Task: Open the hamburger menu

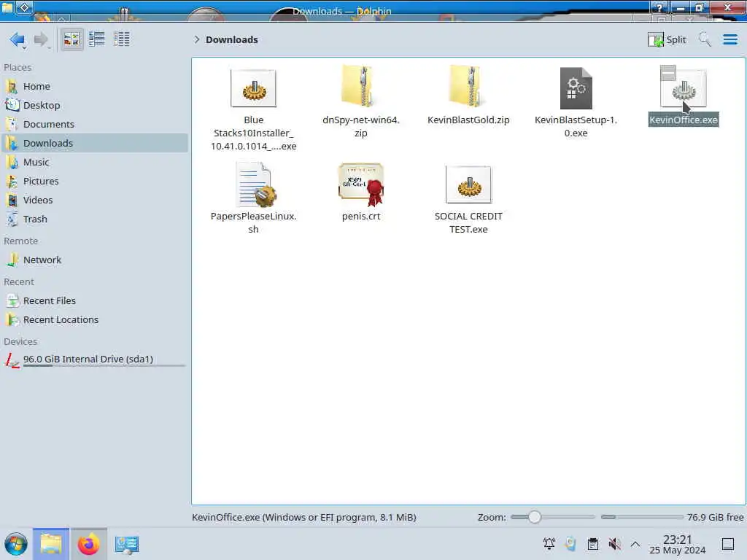Action: [x=729, y=39]
